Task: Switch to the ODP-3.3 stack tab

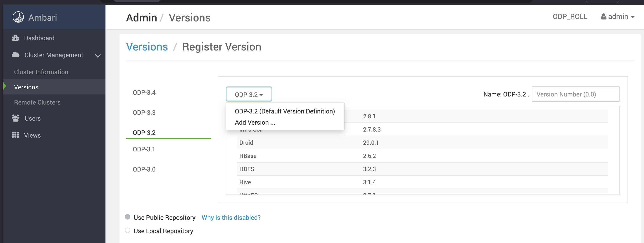Action: [144, 113]
